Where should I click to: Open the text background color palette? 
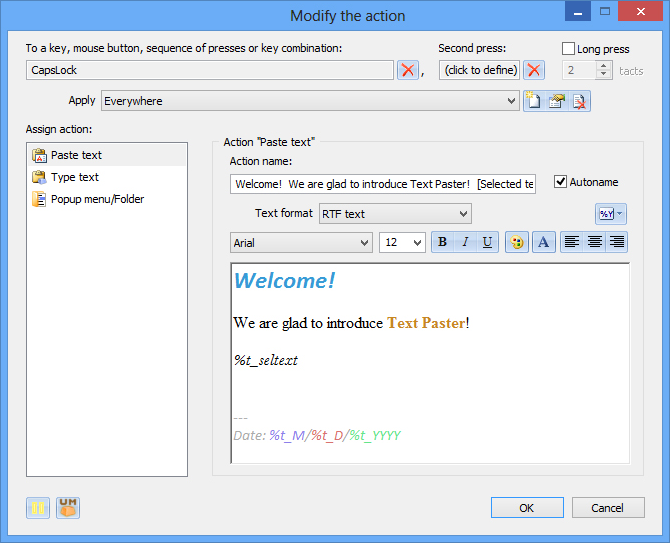[x=517, y=242]
